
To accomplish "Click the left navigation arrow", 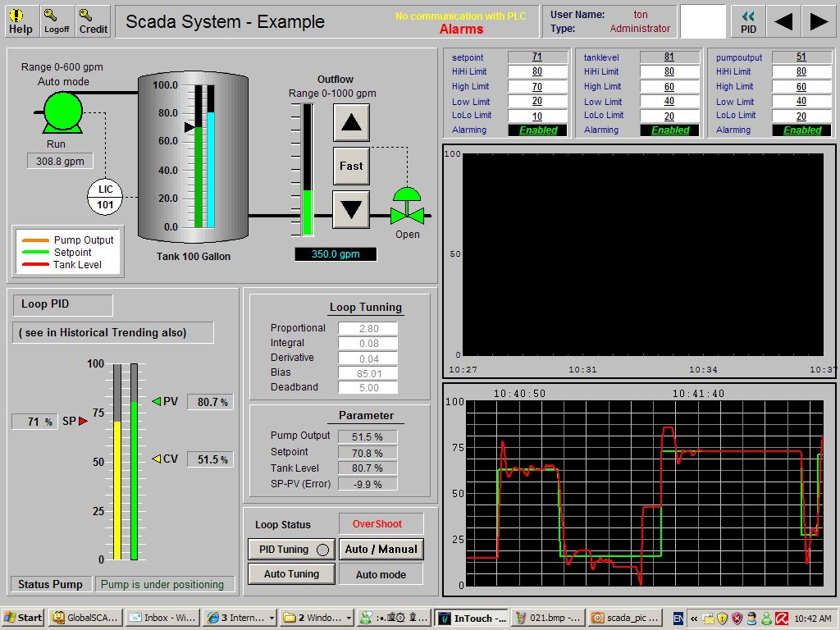I will [783, 21].
